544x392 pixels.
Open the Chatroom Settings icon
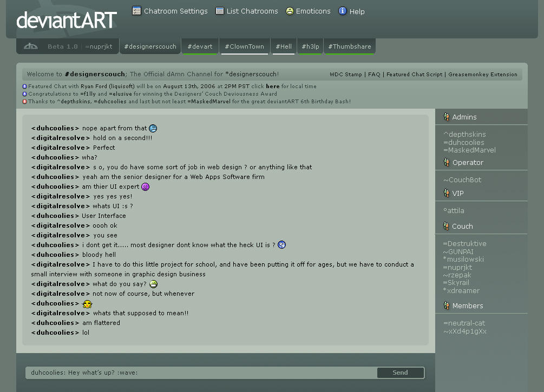point(136,10)
